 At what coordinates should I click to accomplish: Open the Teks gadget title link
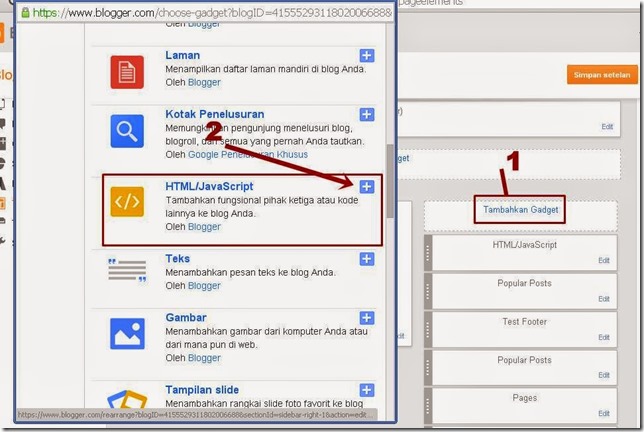click(177, 258)
